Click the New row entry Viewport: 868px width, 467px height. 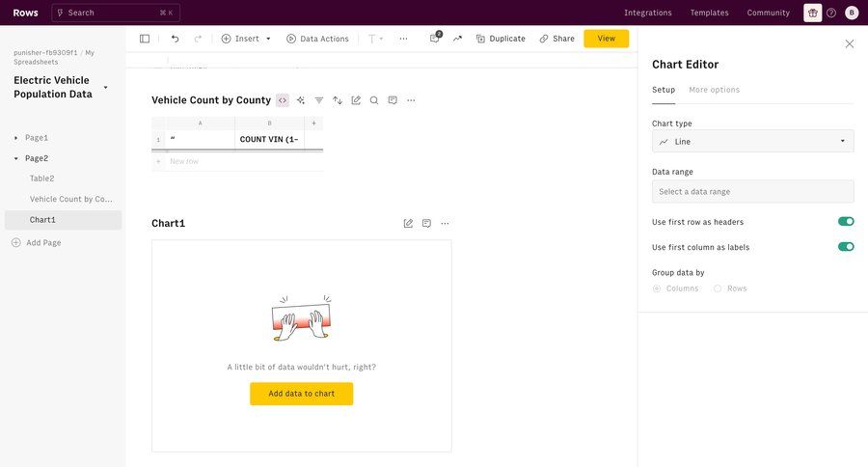(184, 161)
